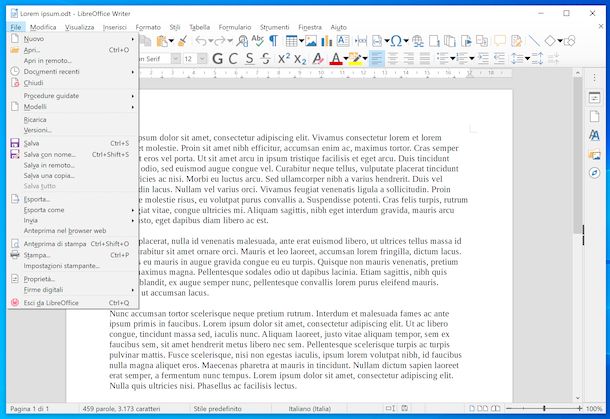Open Find and Replace magnifier icon

(242, 40)
